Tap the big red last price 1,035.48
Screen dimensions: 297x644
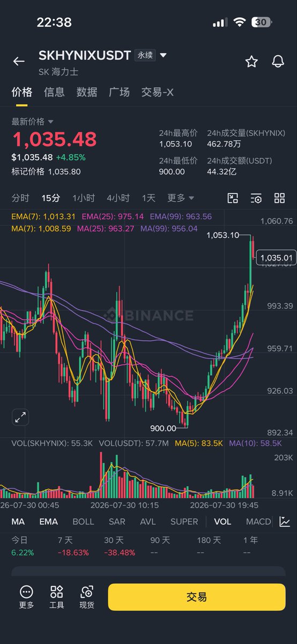54,140
